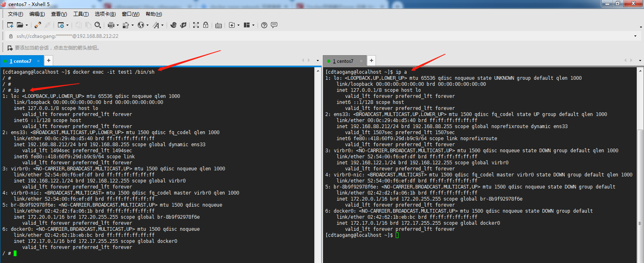This screenshot has height=263, width=644.
Task: Click the 'docker exec -it test1 /bin/sh' text
Action: [114, 72]
